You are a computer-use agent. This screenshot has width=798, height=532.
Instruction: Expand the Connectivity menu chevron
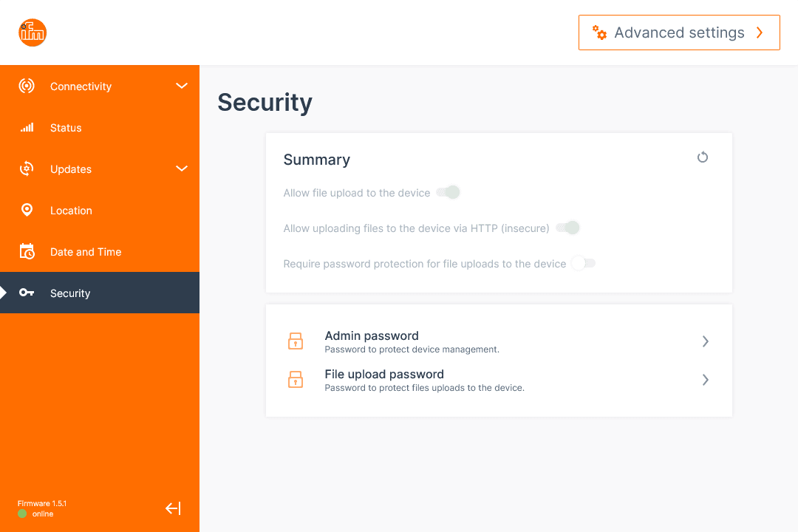click(x=182, y=86)
